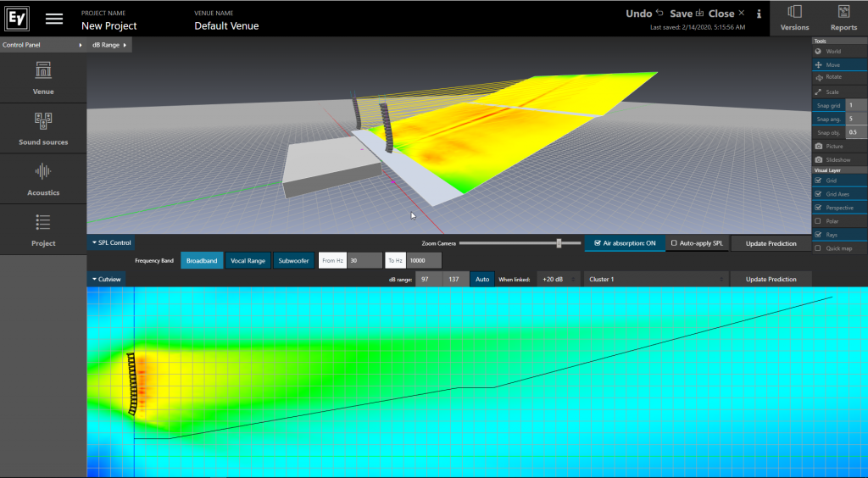Image resolution: width=868 pixels, height=478 pixels.
Task: Open the Project section
Action: pyautogui.click(x=43, y=230)
